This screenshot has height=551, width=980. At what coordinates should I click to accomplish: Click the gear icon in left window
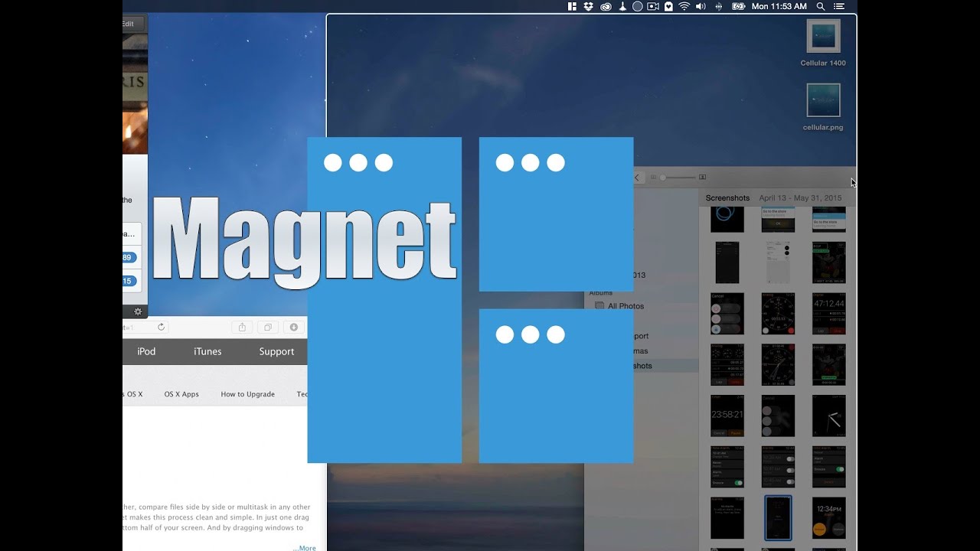(138, 311)
